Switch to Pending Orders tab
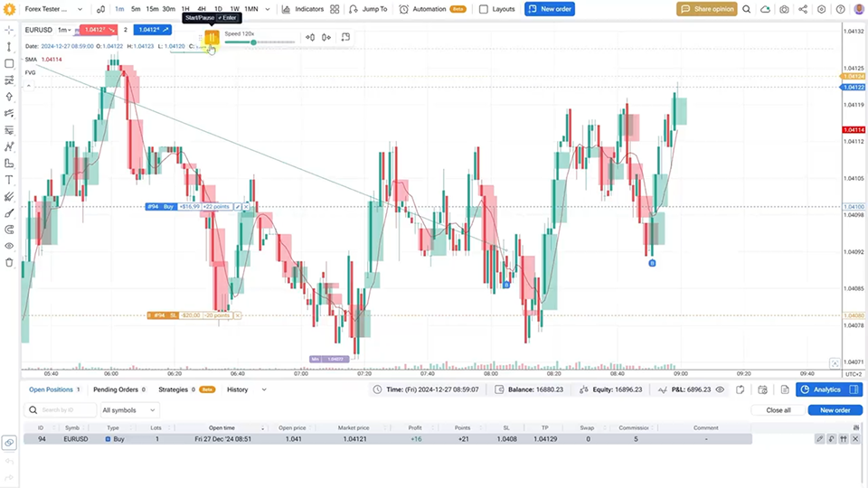The height and width of the screenshot is (488, 868). pos(119,389)
